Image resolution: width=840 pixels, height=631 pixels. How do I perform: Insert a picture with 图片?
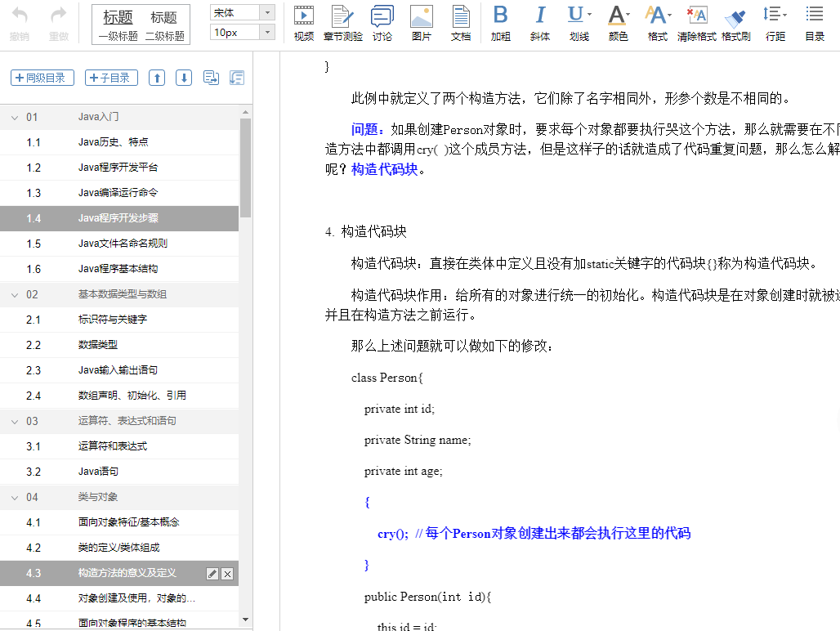click(421, 24)
